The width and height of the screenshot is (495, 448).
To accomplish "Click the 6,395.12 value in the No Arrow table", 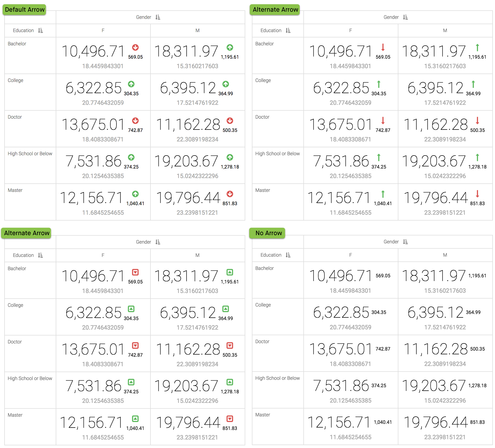I will (435, 312).
